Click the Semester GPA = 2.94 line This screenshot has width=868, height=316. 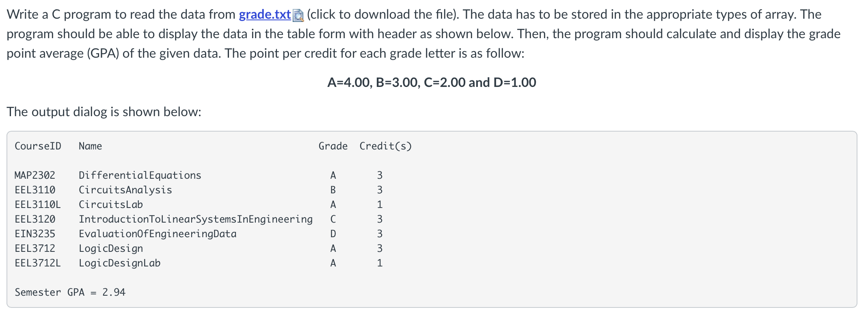(70, 292)
